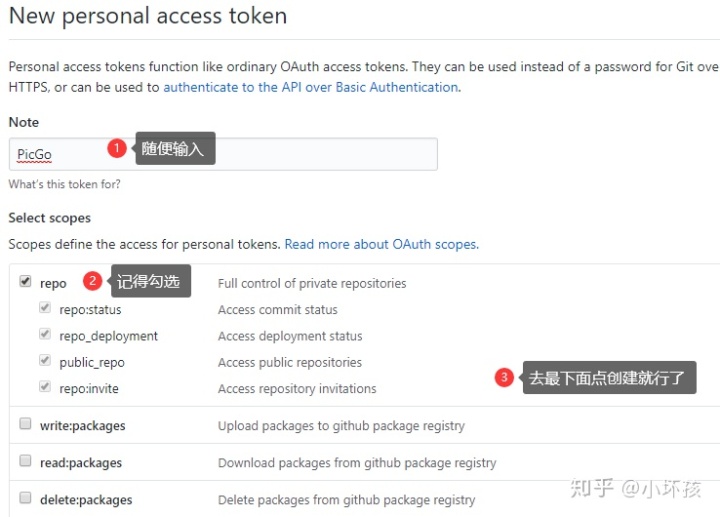The image size is (720, 517).
Task: Click the read:packages scope label
Action: coord(81,463)
